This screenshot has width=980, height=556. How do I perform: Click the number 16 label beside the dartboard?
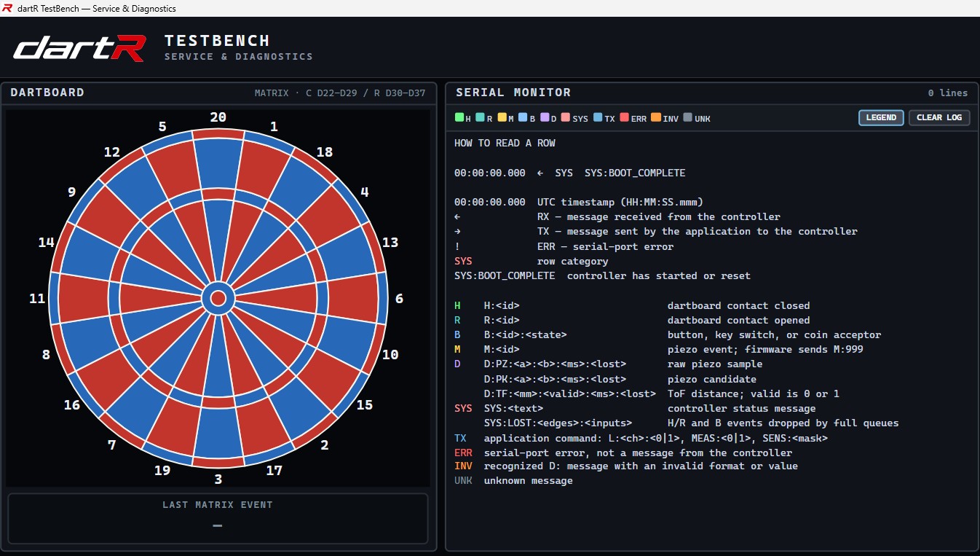tap(71, 404)
